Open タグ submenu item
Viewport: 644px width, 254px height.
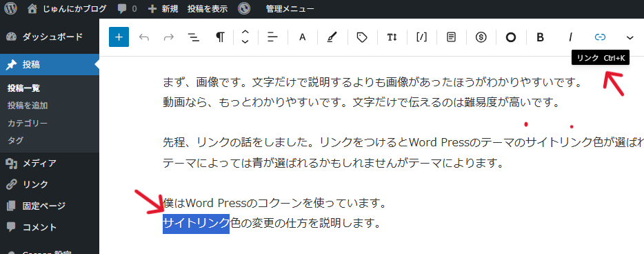(x=15, y=141)
